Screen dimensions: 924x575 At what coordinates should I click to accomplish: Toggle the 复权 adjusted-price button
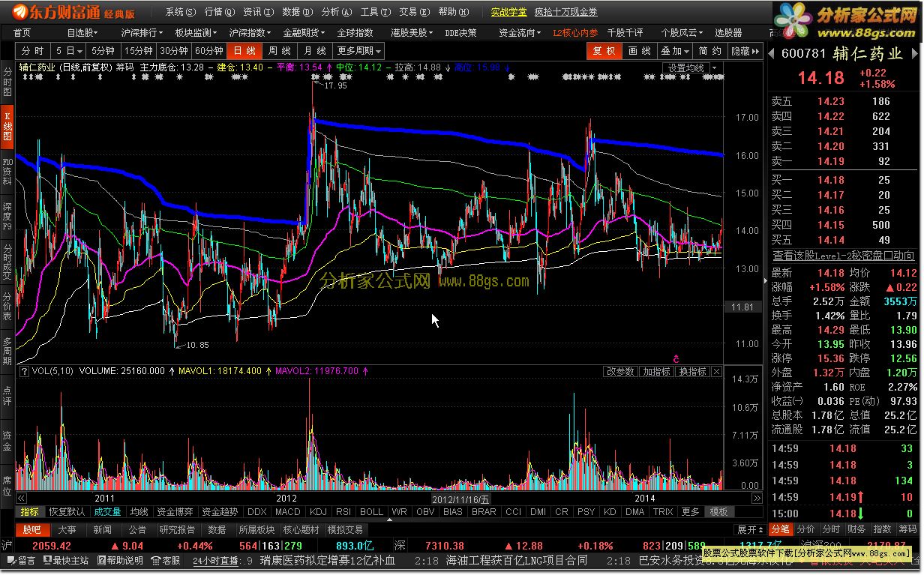(604, 51)
